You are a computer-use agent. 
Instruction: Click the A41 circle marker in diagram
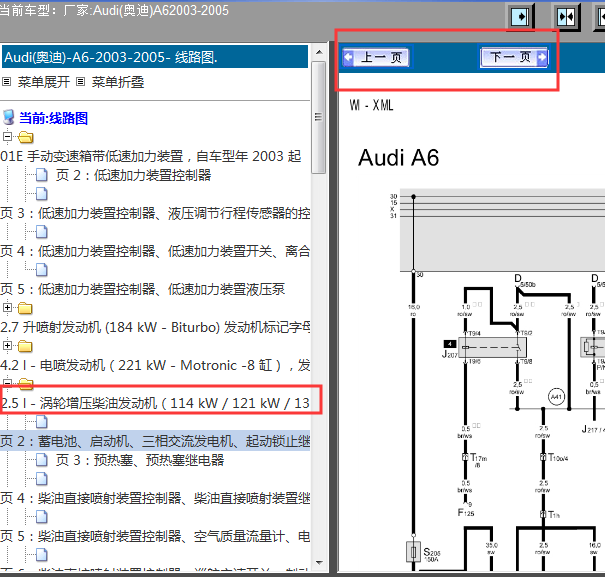coord(556,397)
